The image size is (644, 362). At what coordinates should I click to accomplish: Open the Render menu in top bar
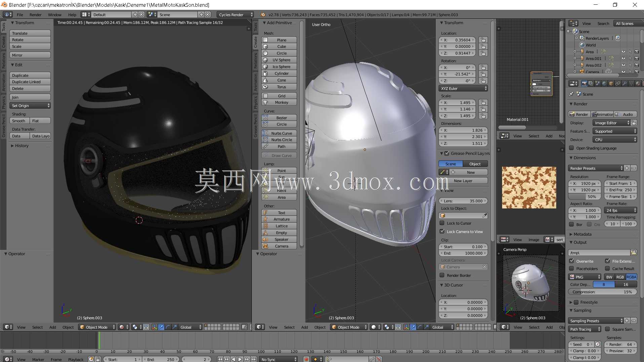(35, 14)
